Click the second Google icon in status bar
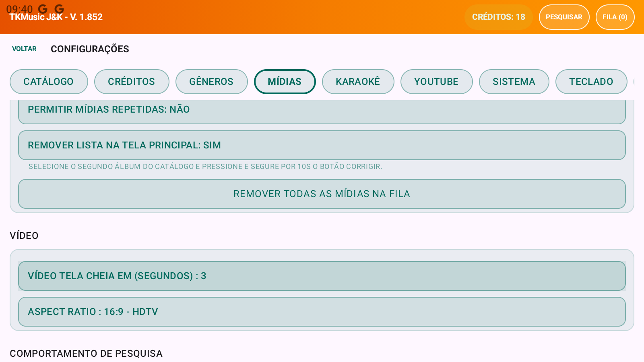 tap(59, 9)
